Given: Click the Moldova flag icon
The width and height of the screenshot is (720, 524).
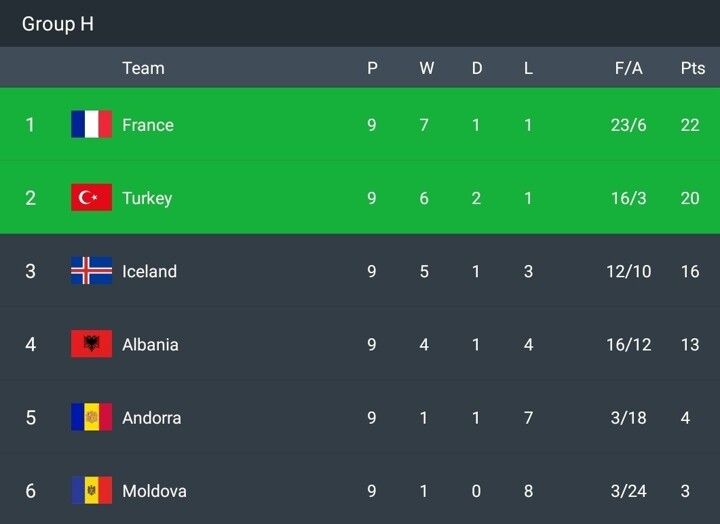Looking at the screenshot, I should [91, 490].
